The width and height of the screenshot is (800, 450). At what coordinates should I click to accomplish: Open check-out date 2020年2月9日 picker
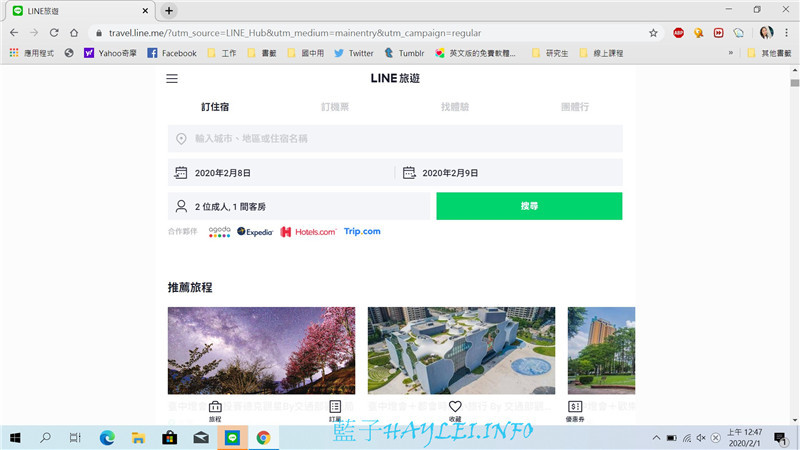[x=509, y=172]
